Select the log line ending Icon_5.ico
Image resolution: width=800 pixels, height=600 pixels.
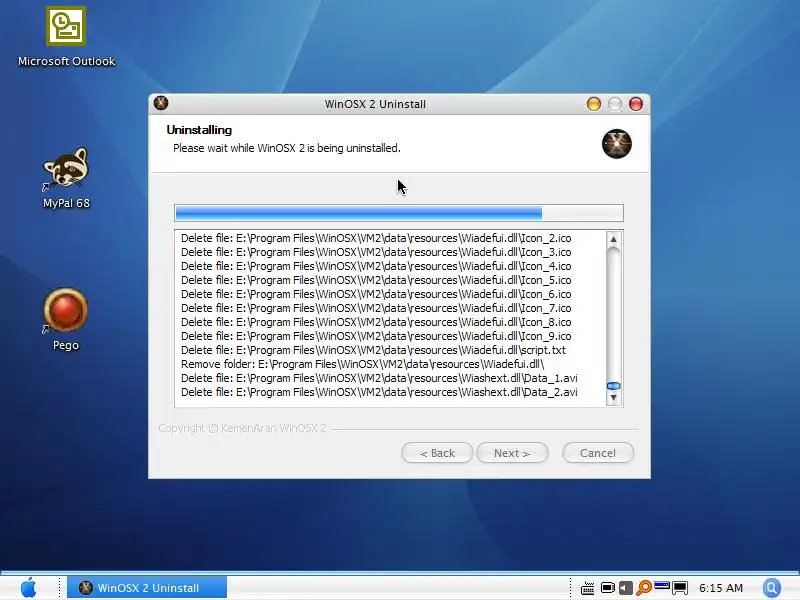[376, 280]
